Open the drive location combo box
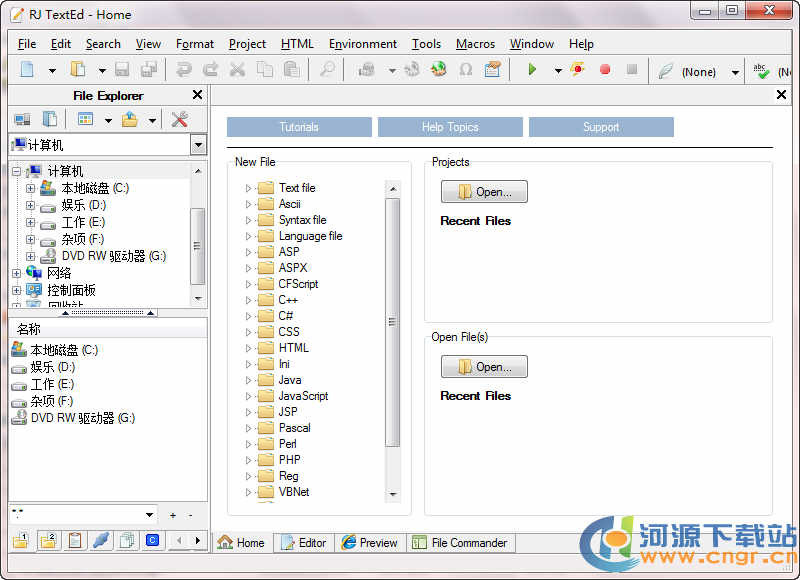The width and height of the screenshot is (800, 580). click(x=197, y=146)
